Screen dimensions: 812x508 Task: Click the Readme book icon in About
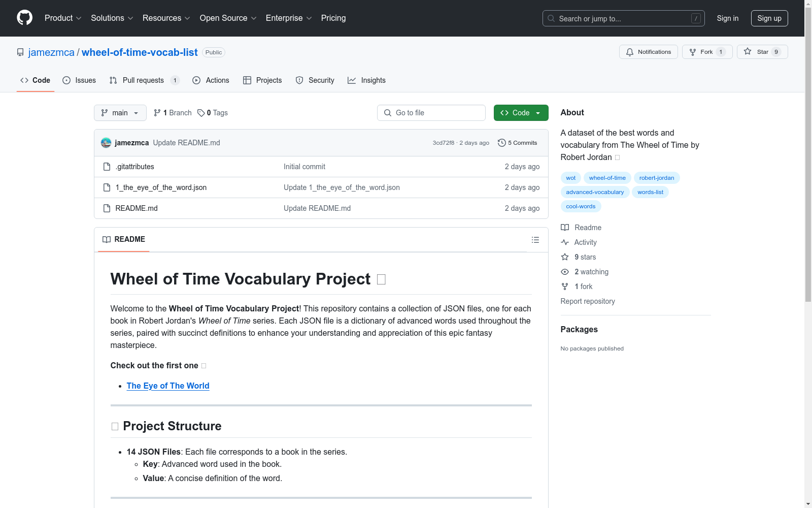[x=565, y=228]
